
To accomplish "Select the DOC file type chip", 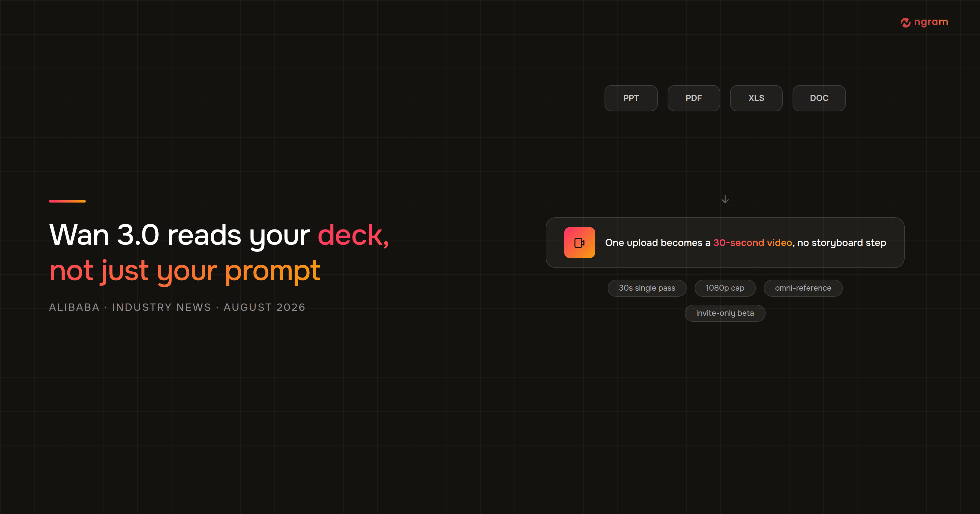I will click(819, 98).
